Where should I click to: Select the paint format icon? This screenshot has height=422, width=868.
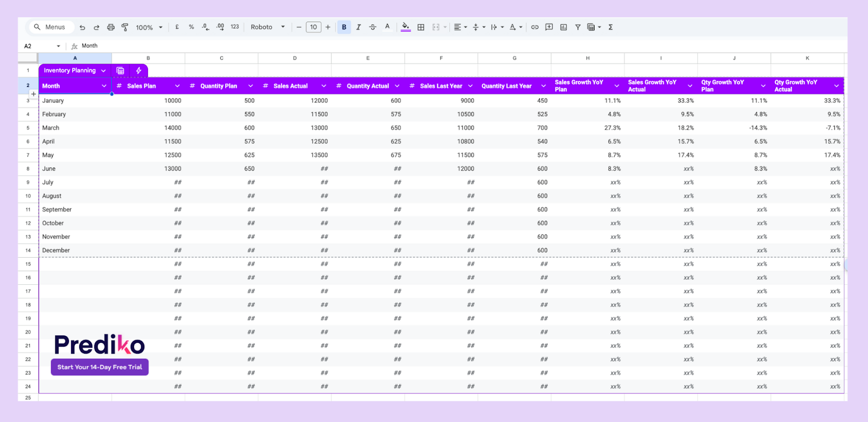point(125,27)
